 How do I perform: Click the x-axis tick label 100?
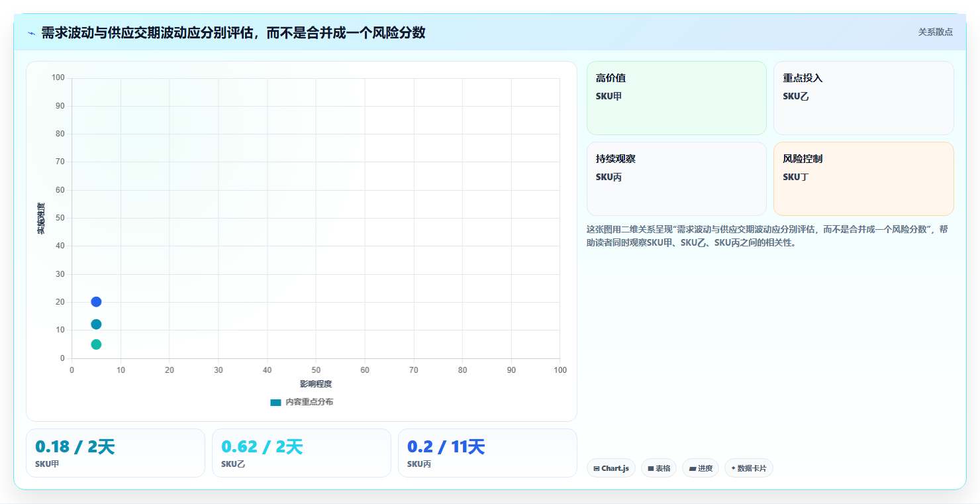[560, 370]
